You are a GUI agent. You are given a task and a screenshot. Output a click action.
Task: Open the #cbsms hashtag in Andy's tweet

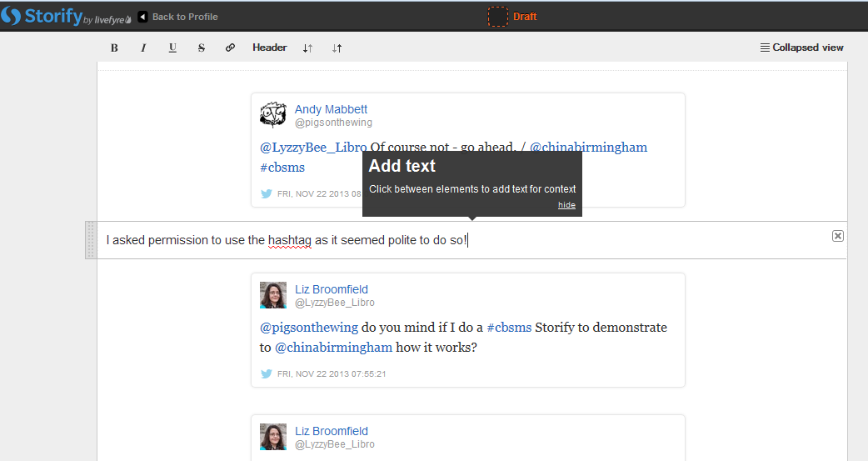[282, 168]
